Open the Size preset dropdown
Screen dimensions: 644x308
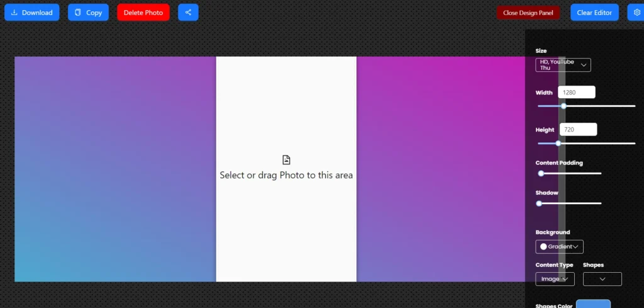(563, 65)
